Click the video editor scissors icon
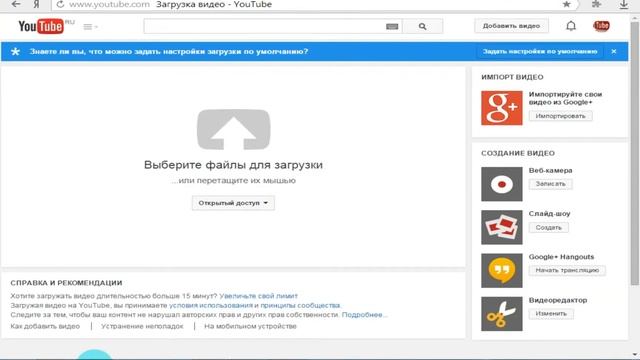Screen dimensions: 640x360 (x=502, y=314)
